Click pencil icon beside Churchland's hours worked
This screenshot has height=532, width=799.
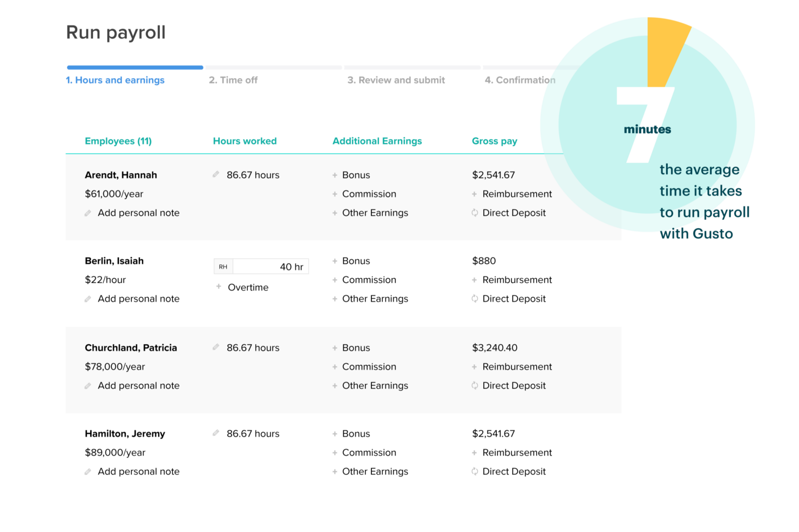pos(216,347)
